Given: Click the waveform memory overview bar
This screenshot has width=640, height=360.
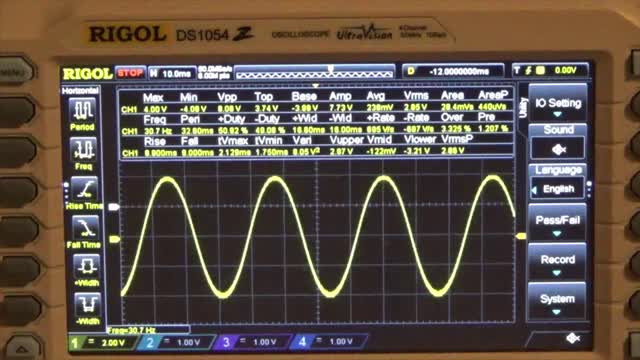Looking at the screenshot, I should click(x=315, y=73).
